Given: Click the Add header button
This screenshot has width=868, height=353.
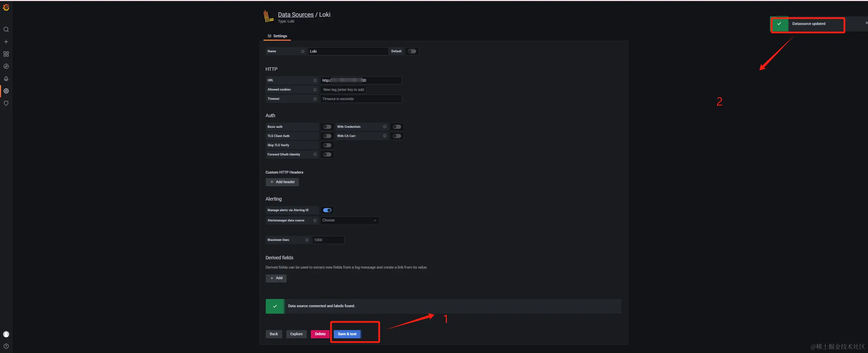Looking at the screenshot, I should coord(282,182).
